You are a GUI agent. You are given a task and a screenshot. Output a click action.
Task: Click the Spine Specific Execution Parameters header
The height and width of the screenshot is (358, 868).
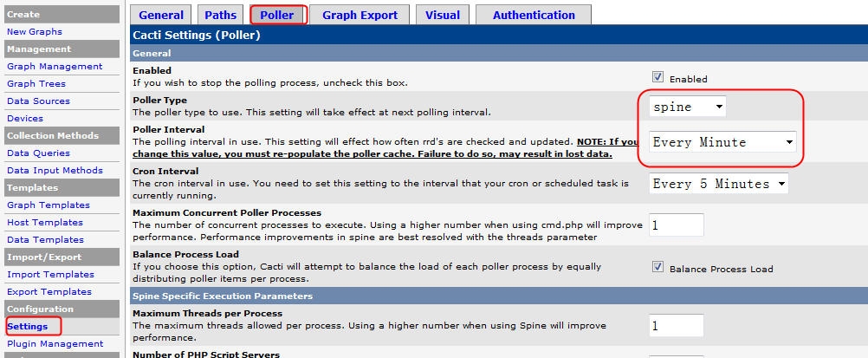[x=223, y=296]
